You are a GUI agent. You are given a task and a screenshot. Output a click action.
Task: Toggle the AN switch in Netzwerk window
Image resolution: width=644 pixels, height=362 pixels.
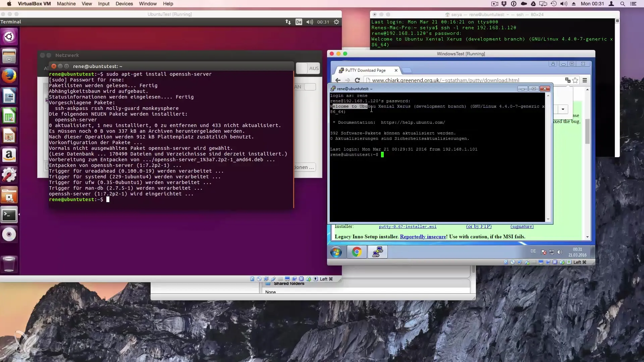(305, 87)
